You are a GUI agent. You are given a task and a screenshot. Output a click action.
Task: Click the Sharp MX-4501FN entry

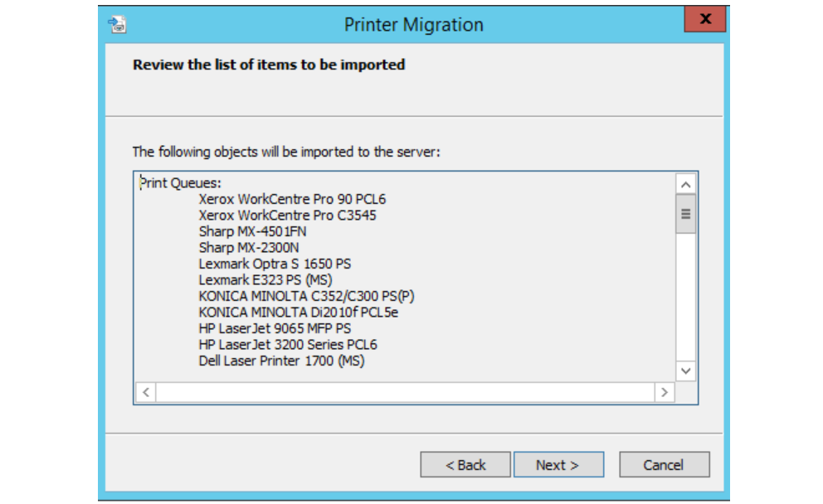[x=252, y=232]
